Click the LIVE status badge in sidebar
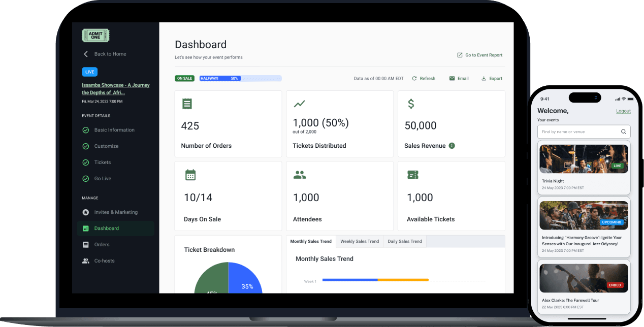This screenshot has width=644, height=327. coord(89,72)
